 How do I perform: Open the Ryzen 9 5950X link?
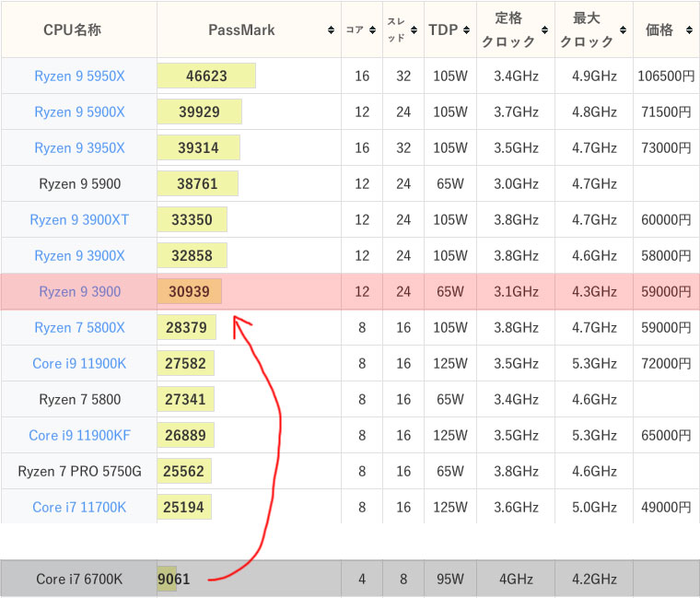(79, 76)
